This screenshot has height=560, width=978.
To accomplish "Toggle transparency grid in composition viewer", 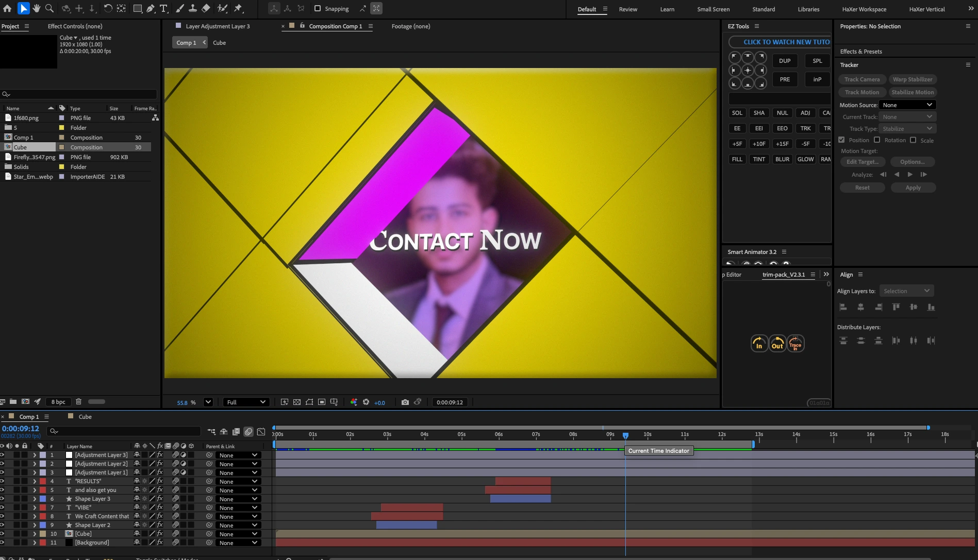I will click(x=296, y=402).
